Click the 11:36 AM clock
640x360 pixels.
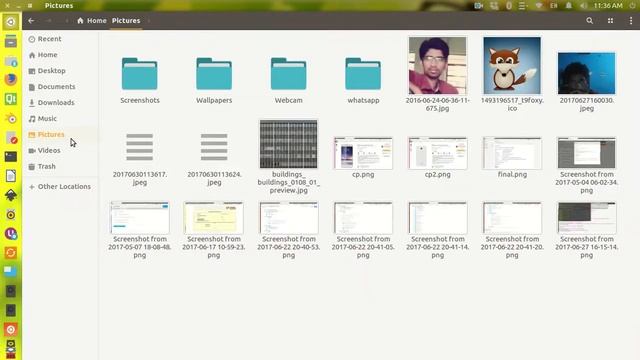click(x=608, y=5)
